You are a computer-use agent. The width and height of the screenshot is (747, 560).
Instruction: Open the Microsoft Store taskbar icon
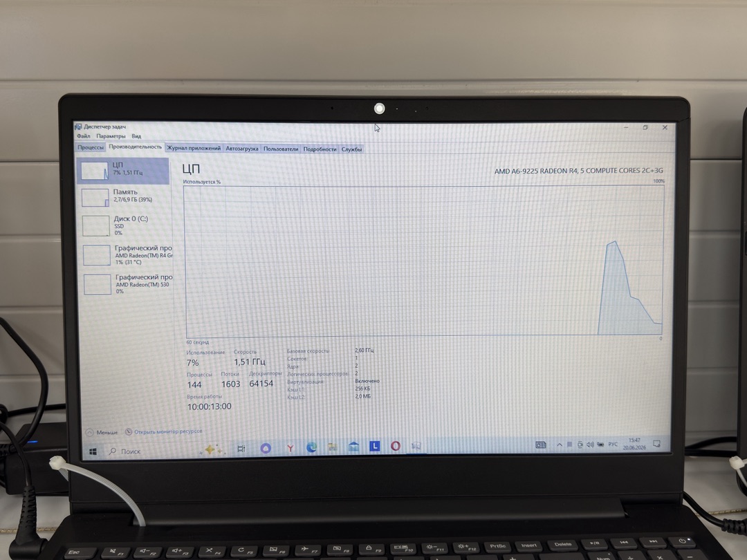pyautogui.click(x=353, y=446)
